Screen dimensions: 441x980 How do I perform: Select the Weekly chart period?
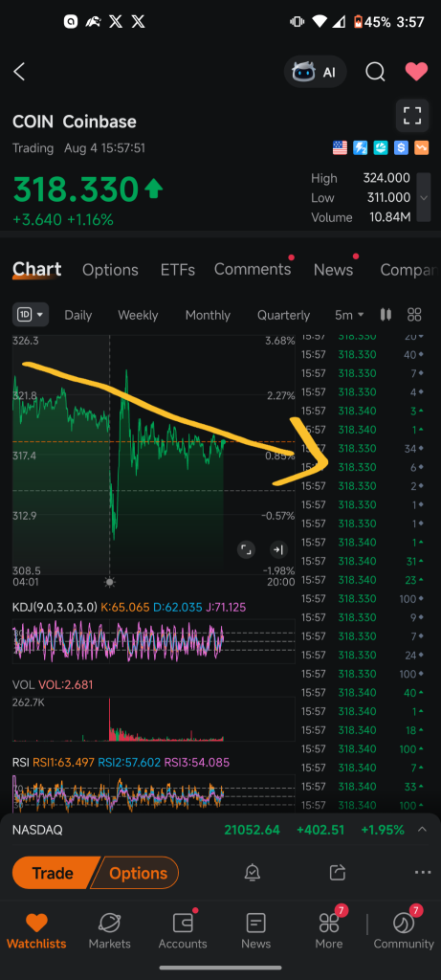pyautogui.click(x=138, y=315)
